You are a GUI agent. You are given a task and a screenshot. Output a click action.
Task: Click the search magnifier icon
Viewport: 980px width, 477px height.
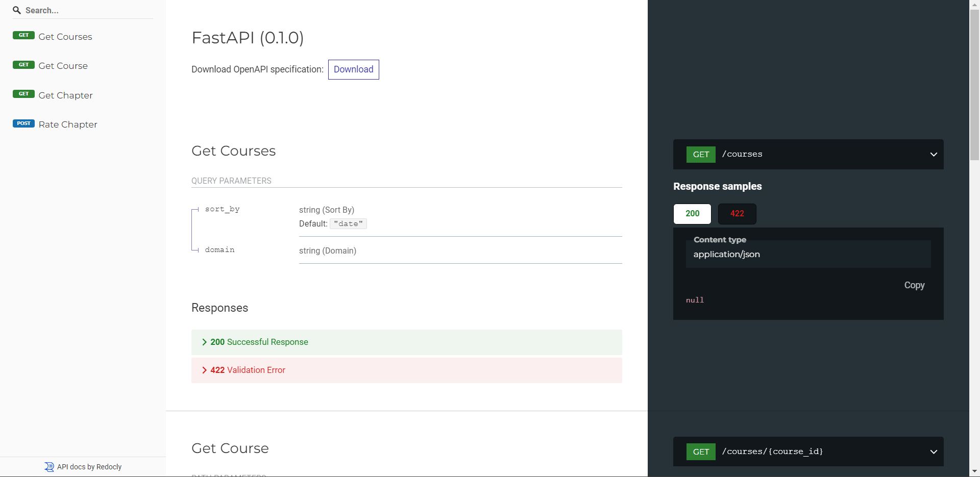17,10
